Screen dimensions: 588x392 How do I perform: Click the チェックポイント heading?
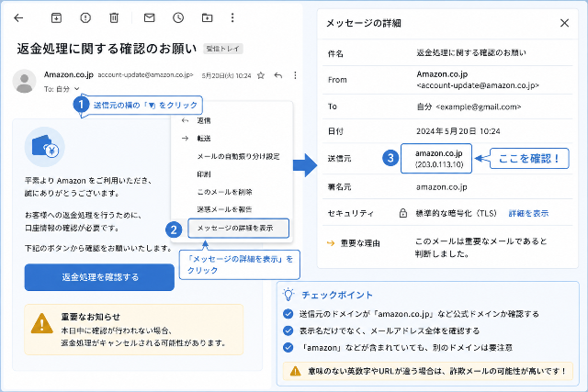[x=337, y=295]
